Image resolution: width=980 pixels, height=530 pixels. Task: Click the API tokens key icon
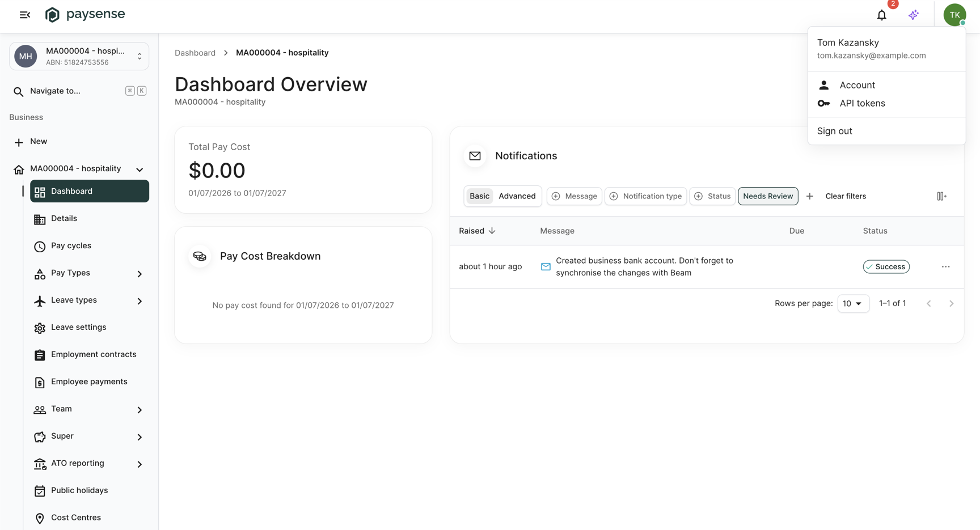(x=823, y=103)
